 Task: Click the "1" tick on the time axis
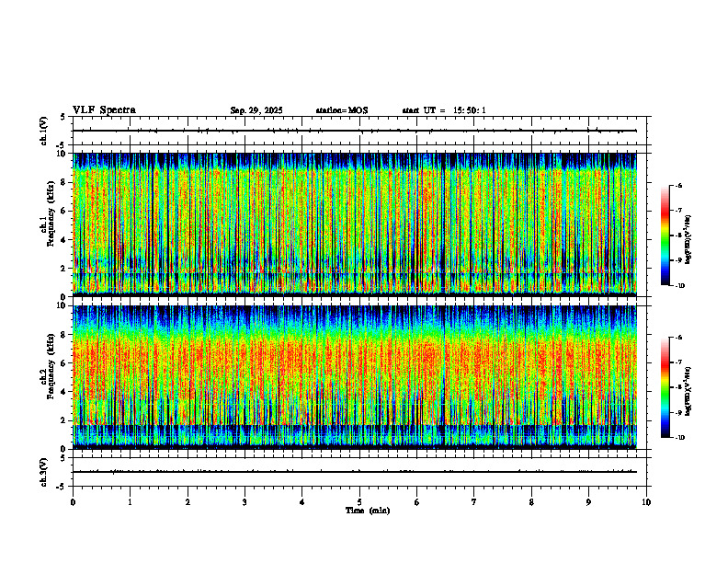[130, 502]
